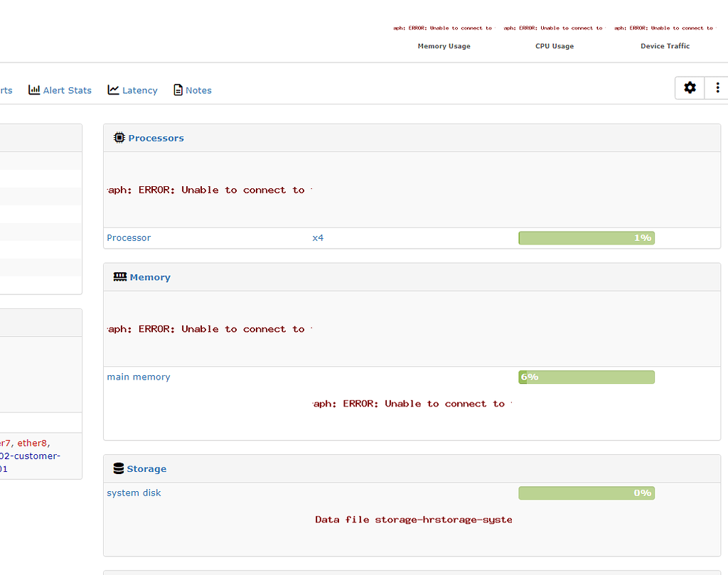This screenshot has width=728, height=575.
Task: Click the 6% memory usage bar
Action: pos(587,377)
